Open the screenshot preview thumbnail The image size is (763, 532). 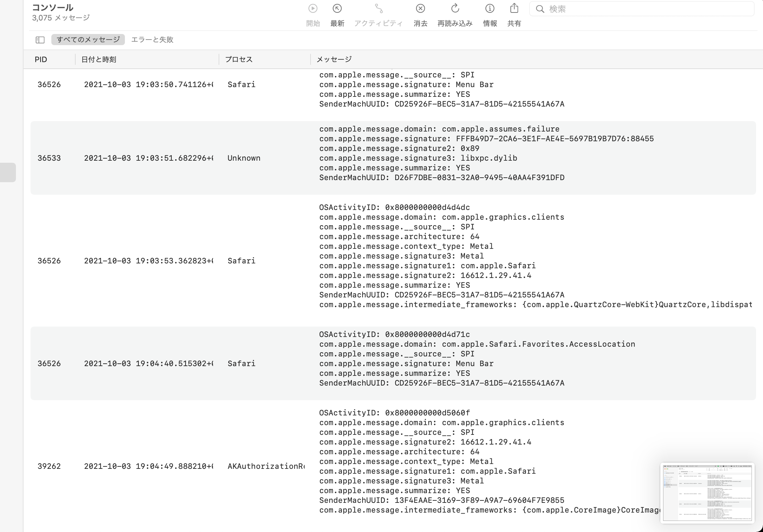[707, 493]
